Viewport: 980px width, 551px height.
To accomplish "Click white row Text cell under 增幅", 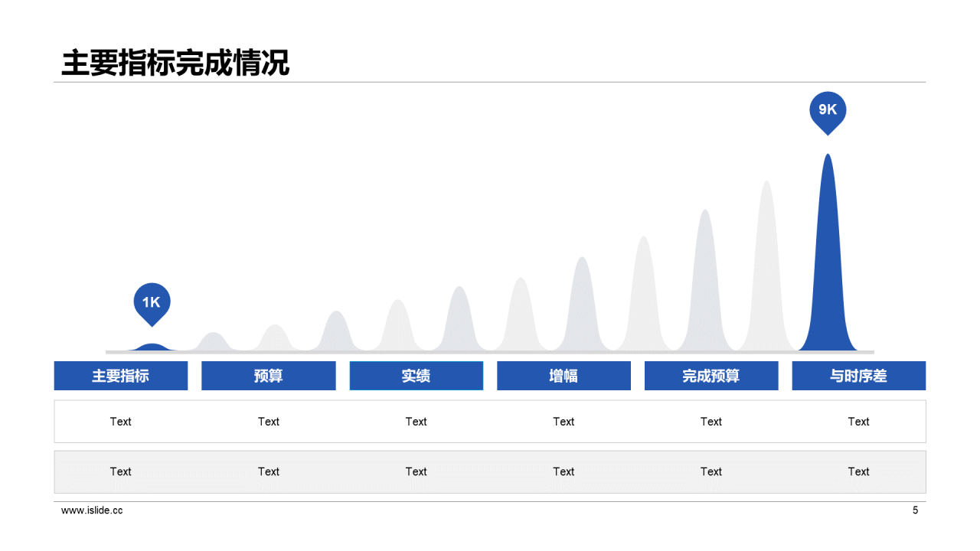I will [x=563, y=422].
